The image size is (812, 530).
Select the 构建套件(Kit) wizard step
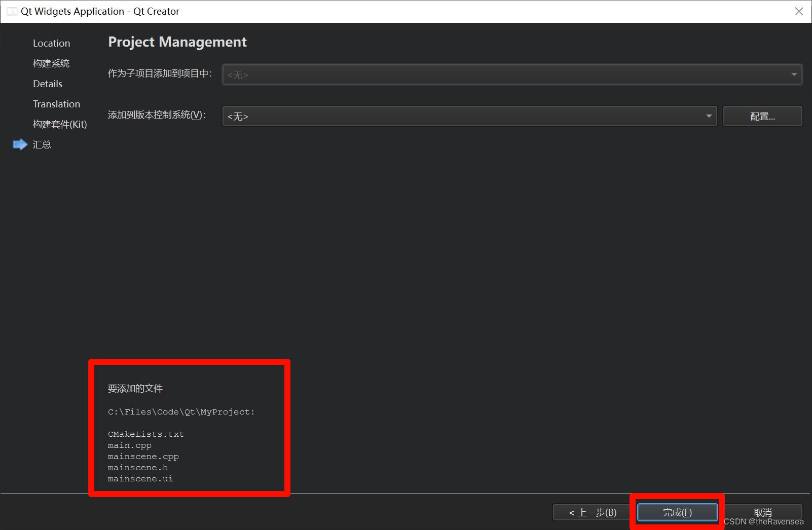coord(60,124)
